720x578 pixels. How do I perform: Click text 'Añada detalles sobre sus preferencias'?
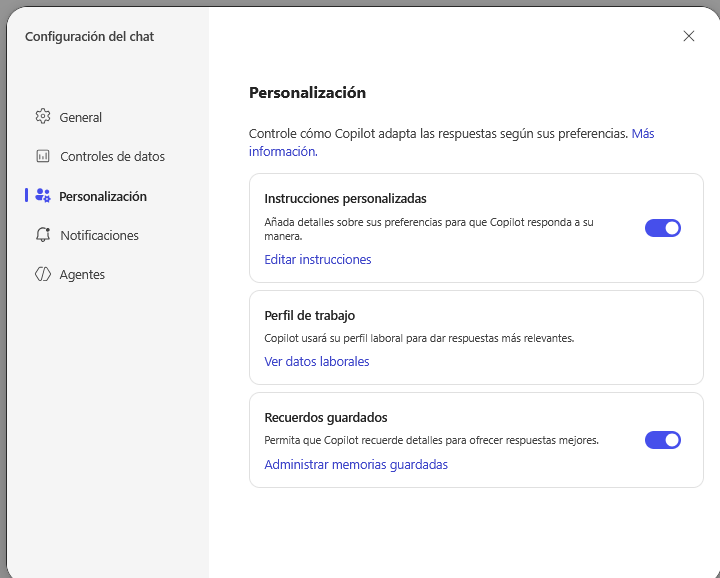[353, 222]
